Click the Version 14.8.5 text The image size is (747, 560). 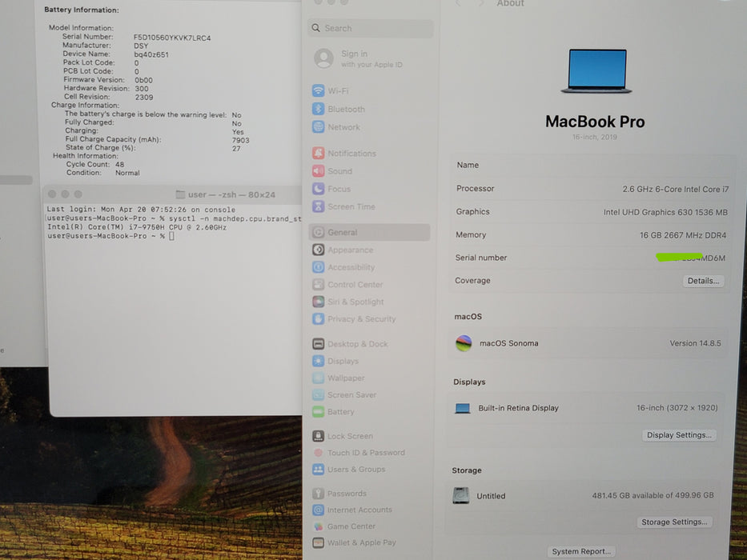(x=695, y=343)
